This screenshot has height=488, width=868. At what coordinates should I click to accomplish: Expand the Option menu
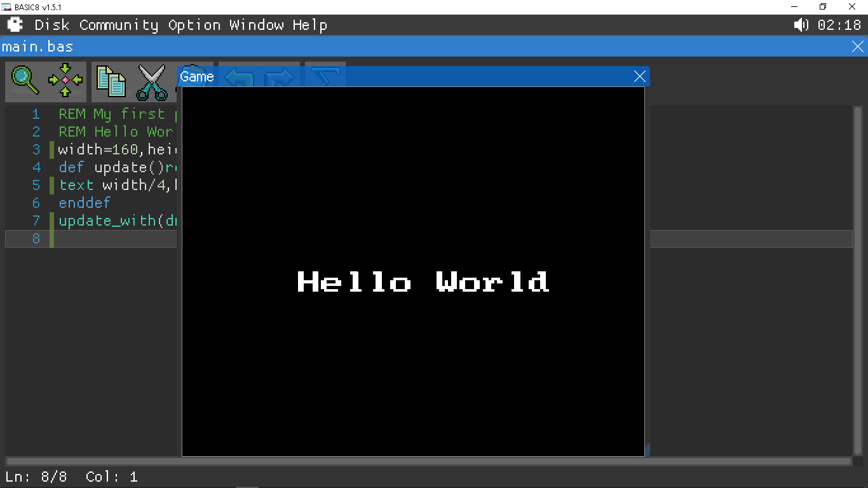coord(194,25)
